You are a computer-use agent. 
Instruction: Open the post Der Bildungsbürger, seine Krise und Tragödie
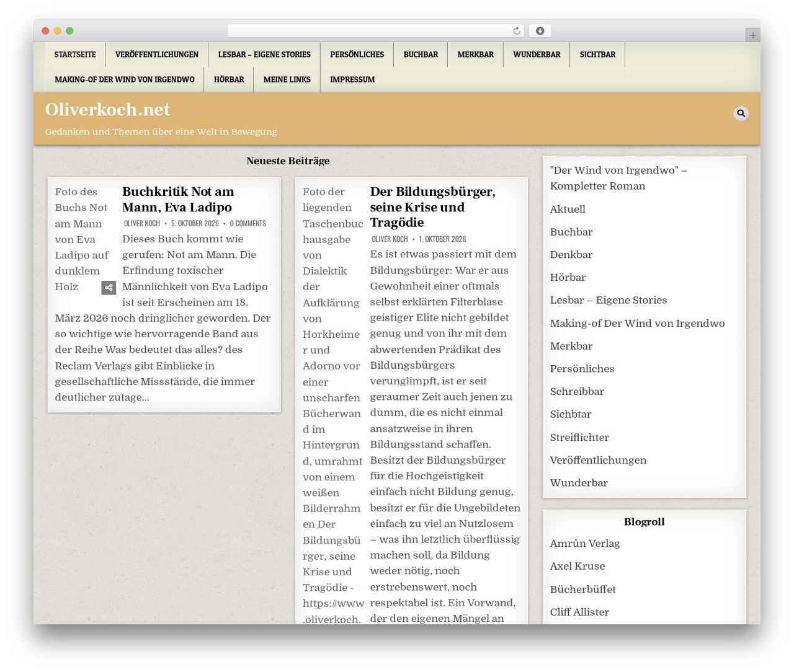[433, 207]
